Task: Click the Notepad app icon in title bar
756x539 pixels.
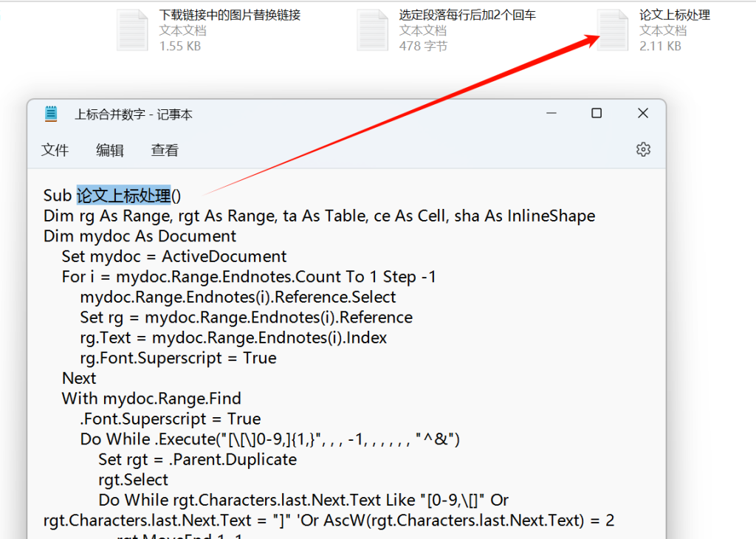Action: (x=51, y=114)
